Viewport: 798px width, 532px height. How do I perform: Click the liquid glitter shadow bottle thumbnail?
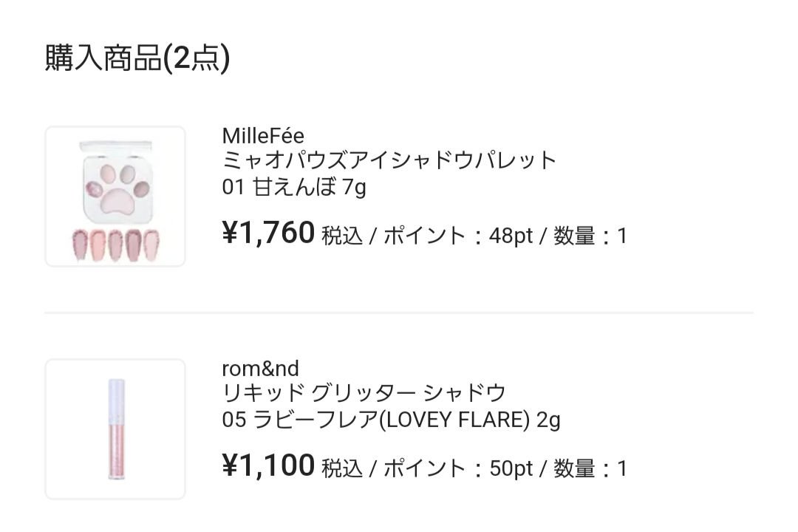115,429
